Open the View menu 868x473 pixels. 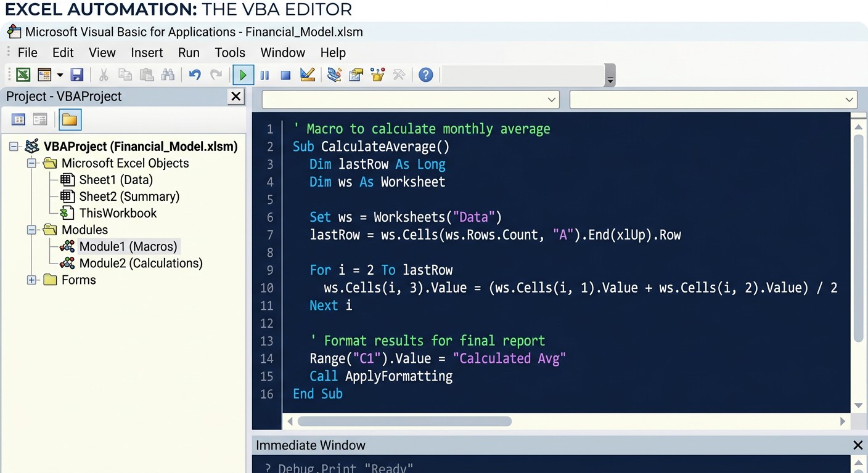pyautogui.click(x=102, y=52)
